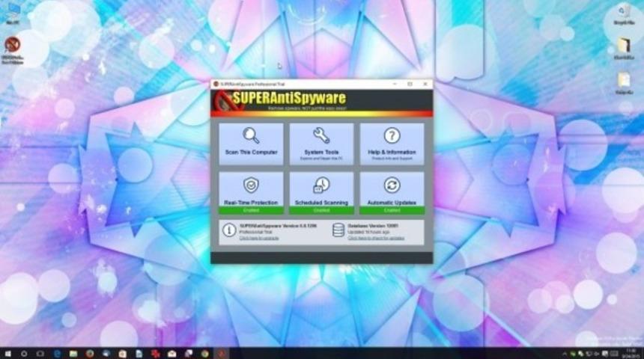
Task: Launch Firefox from the taskbar
Action: (x=90, y=353)
